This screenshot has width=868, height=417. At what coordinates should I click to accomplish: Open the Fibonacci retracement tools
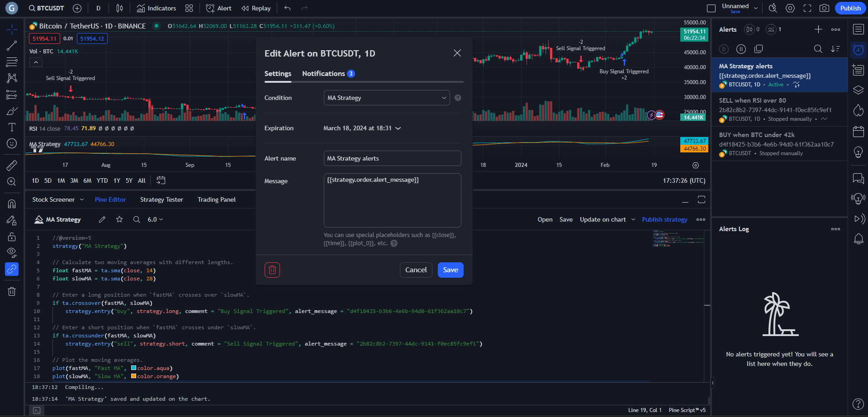12,62
